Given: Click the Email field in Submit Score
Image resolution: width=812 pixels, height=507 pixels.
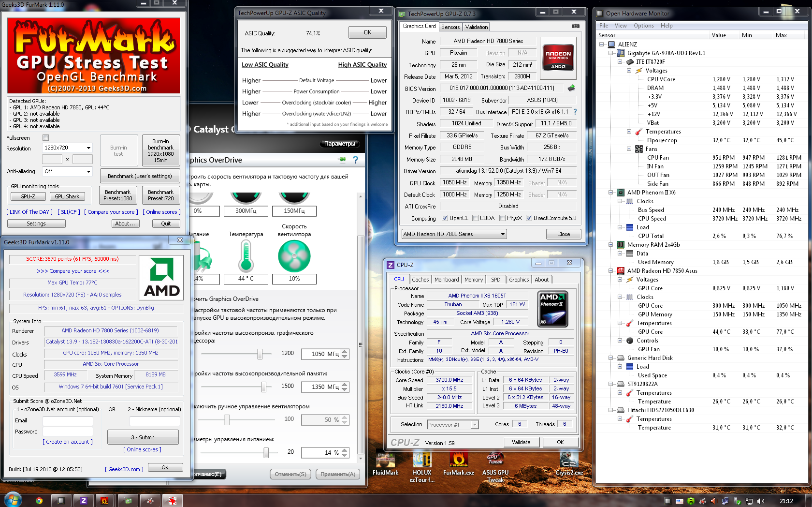Looking at the screenshot, I should tap(68, 421).
